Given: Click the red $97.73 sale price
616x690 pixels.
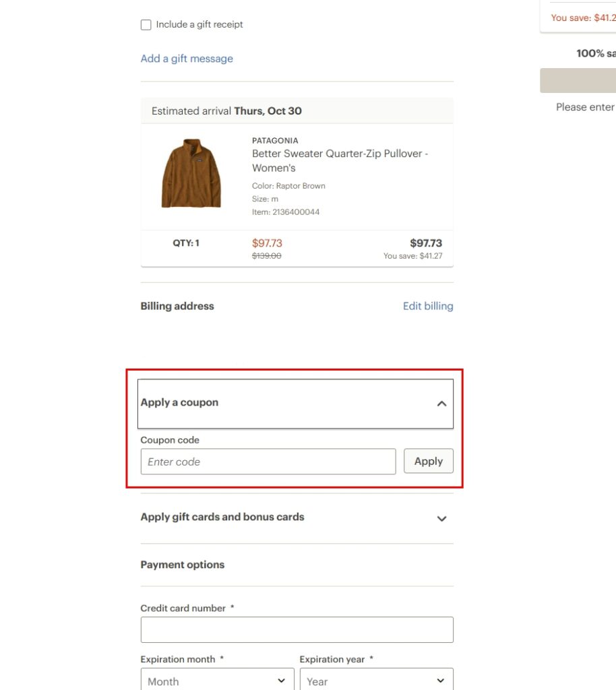Looking at the screenshot, I should 267,243.
